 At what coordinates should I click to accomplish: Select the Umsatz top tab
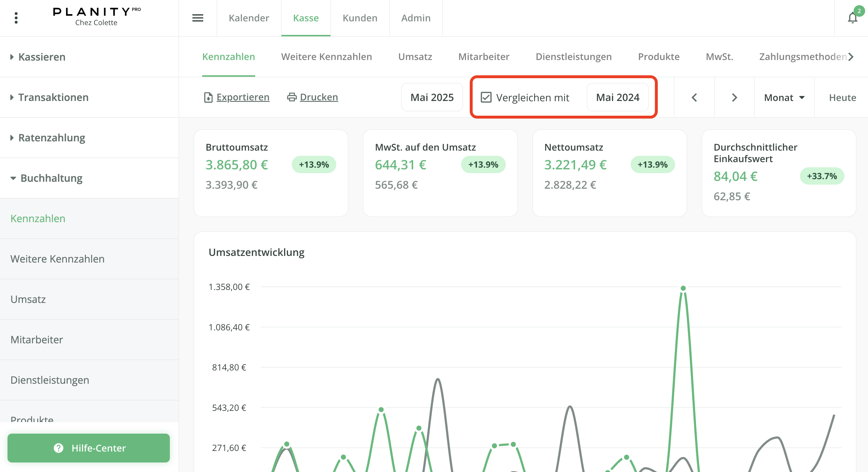(x=415, y=57)
